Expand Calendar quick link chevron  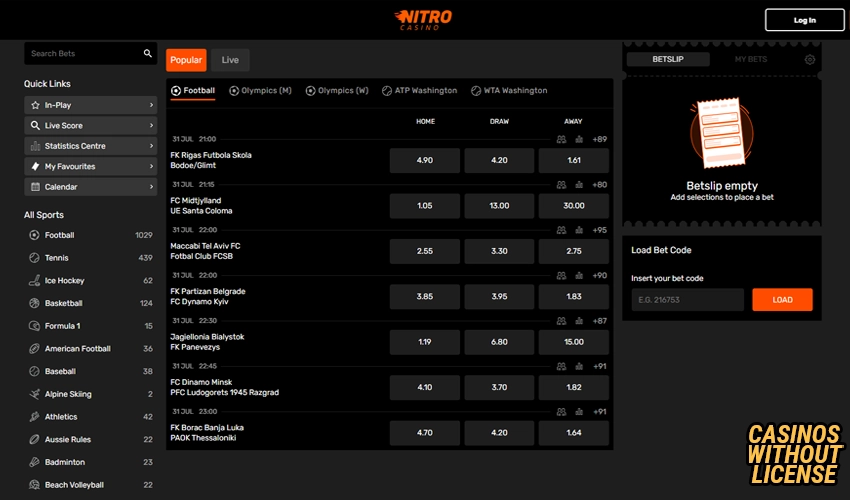click(151, 187)
